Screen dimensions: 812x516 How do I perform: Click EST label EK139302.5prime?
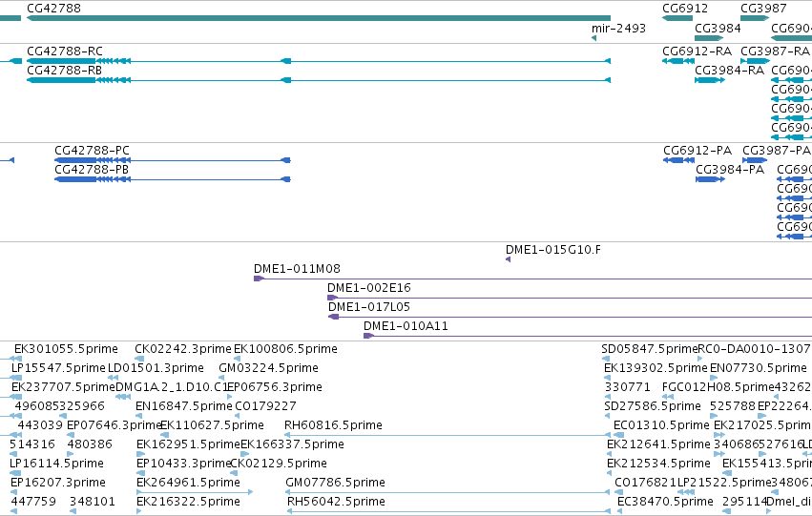pyautogui.click(x=656, y=368)
